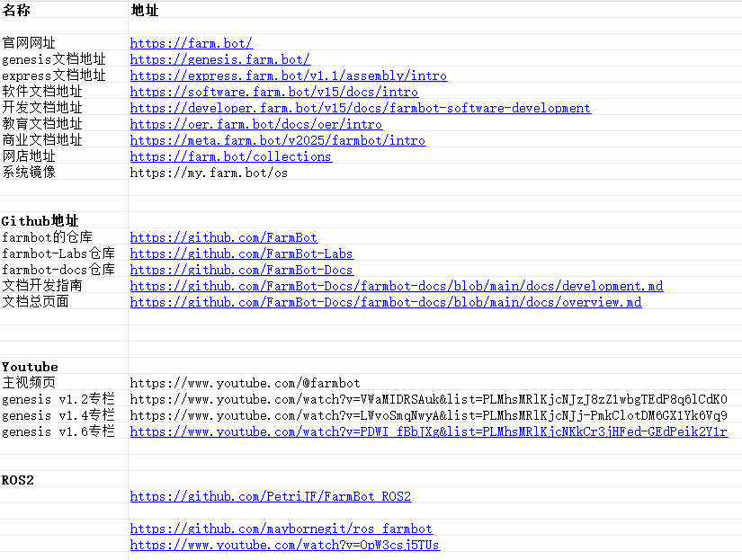The width and height of the screenshot is (742, 560).
Task: Open the farm.bot/collections shop link
Action: pos(230,156)
